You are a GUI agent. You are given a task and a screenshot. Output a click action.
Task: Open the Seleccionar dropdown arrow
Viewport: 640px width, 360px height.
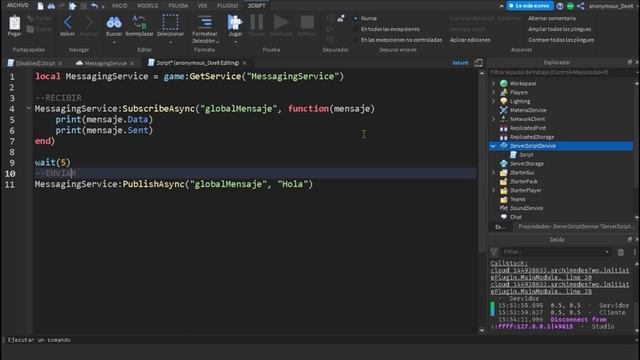tap(170, 42)
